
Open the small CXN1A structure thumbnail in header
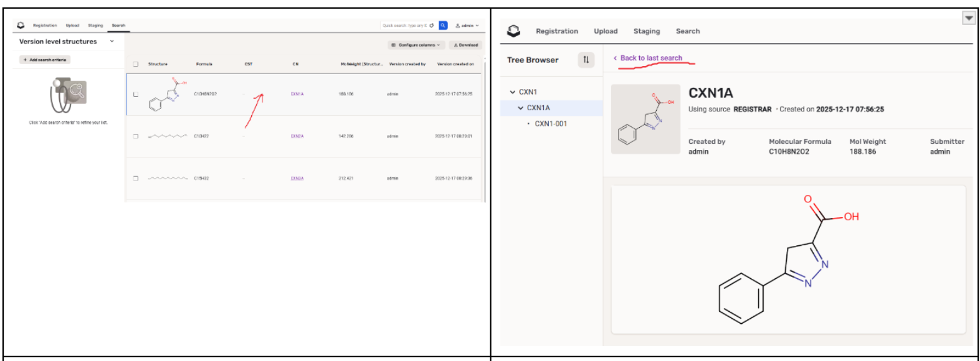(645, 120)
